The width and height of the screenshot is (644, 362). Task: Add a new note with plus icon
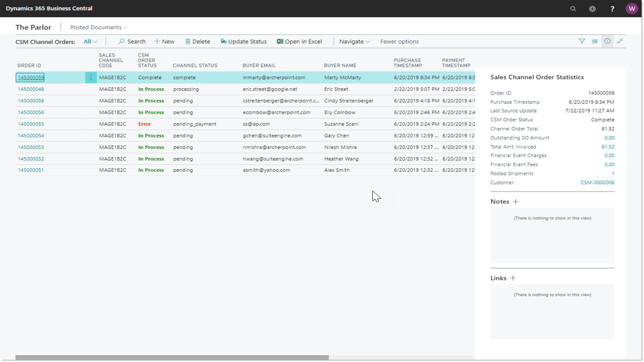516,202
